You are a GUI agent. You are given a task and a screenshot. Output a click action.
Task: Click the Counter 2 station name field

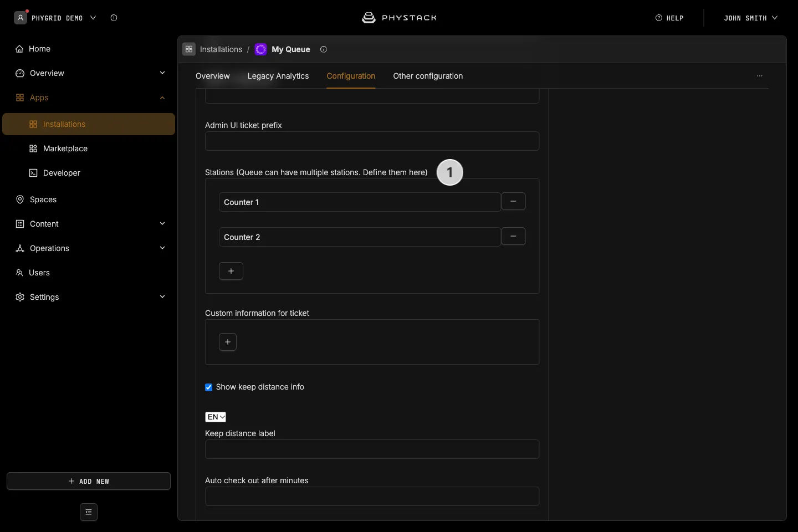point(360,237)
